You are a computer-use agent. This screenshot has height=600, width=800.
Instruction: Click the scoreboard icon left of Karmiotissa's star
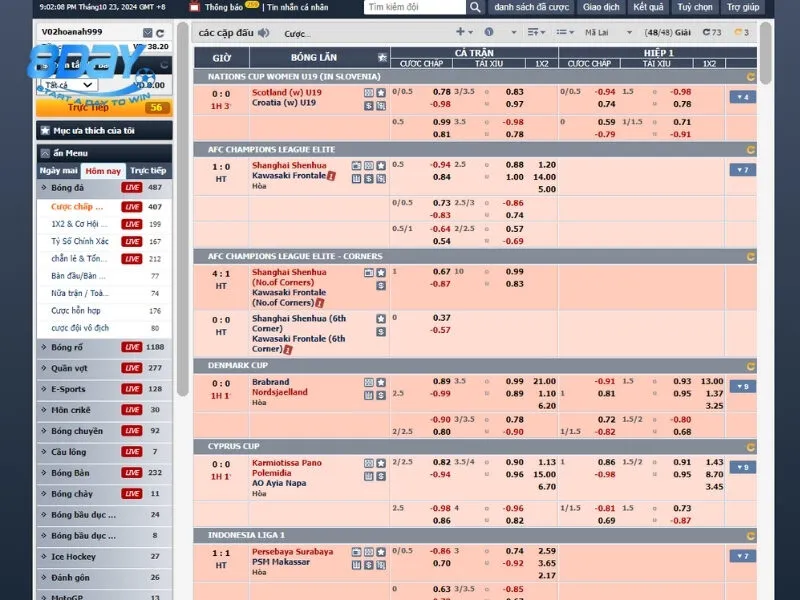click(x=368, y=463)
